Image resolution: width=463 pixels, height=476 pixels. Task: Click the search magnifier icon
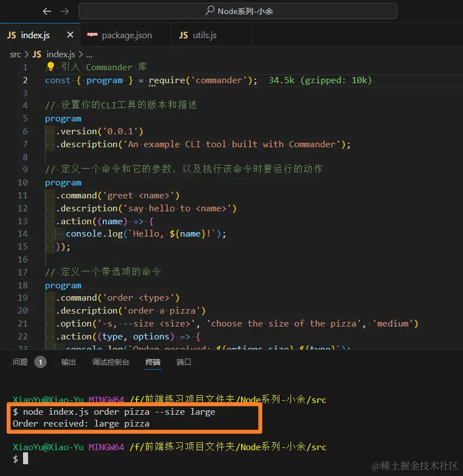pos(210,11)
